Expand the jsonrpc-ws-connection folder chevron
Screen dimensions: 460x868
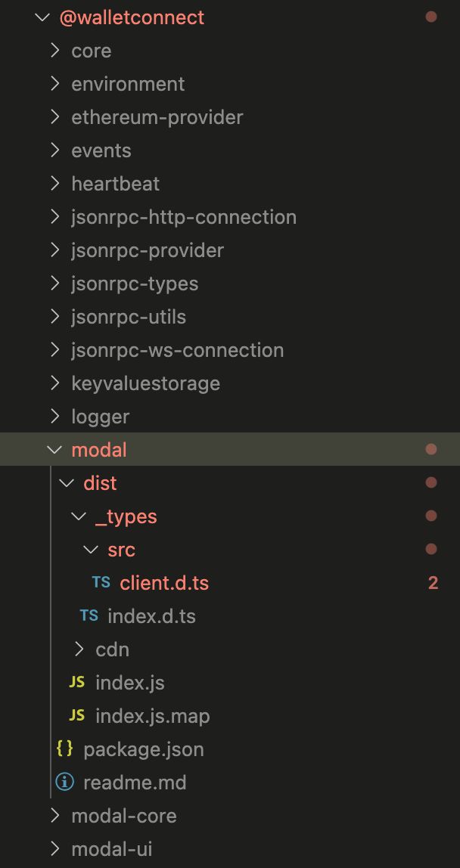point(54,350)
